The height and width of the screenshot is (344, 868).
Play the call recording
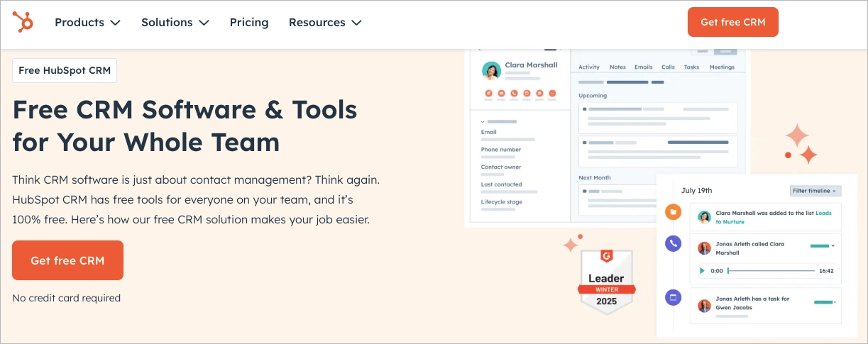703,271
